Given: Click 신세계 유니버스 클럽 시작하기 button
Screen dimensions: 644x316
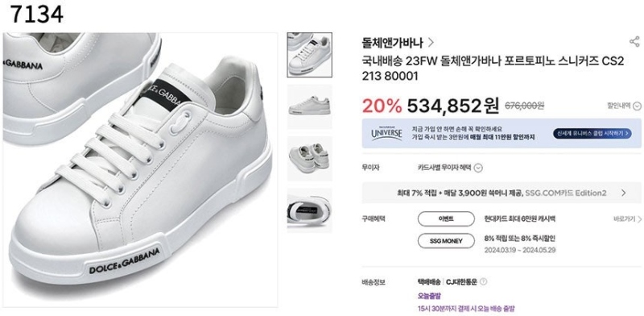Looking at the screenshot, I should (592, 133).
